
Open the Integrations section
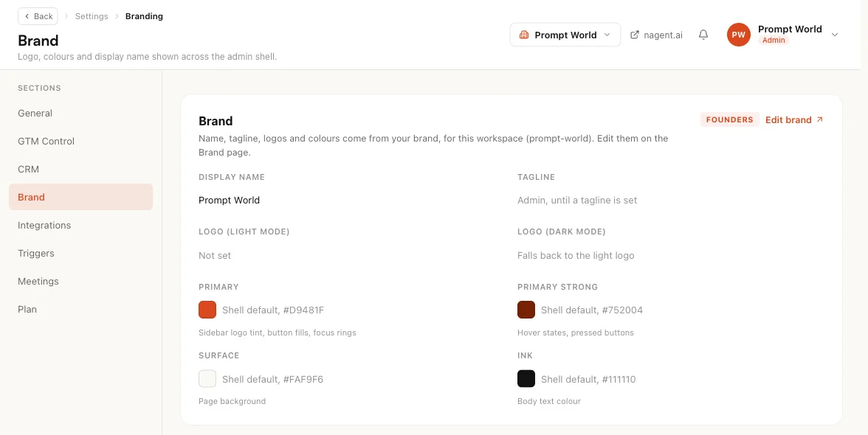click(x=81, y=225)
